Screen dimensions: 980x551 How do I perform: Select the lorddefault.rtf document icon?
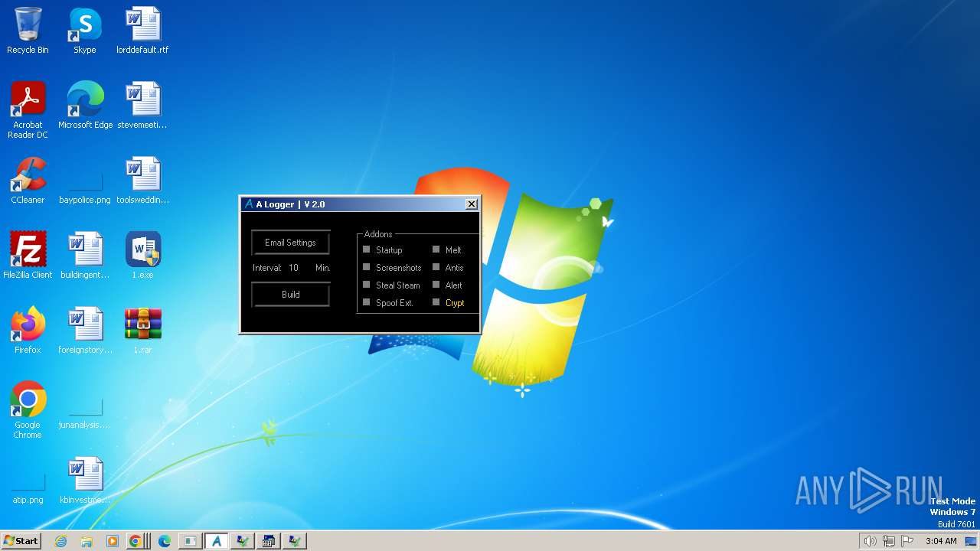[x=142, y=31]
